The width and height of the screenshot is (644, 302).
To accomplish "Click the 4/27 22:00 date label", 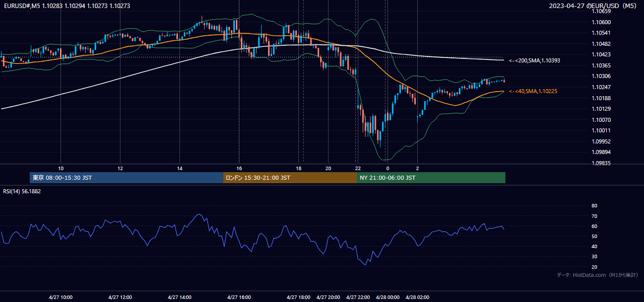I will tap(358, 297).
